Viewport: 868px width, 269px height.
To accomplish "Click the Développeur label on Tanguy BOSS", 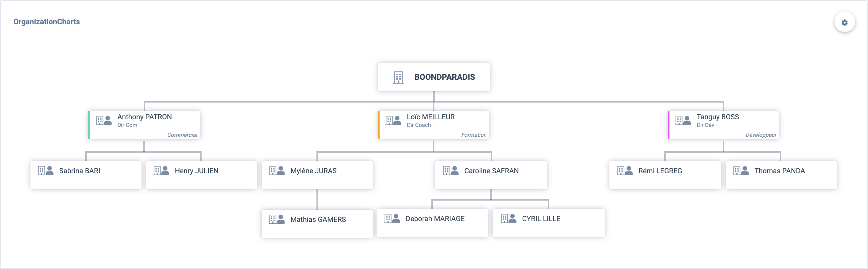I will (x=761, y=135).
